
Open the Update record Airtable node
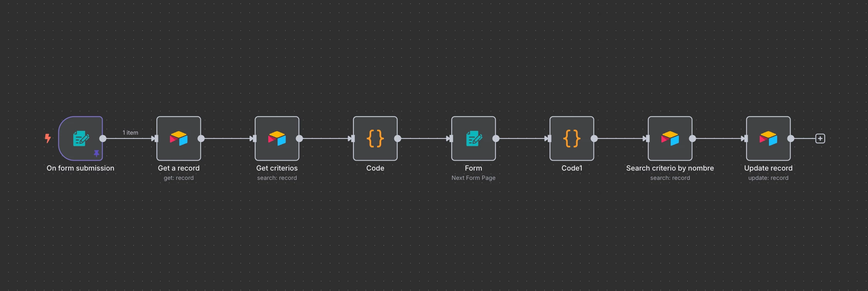click(x=769, y=139)
